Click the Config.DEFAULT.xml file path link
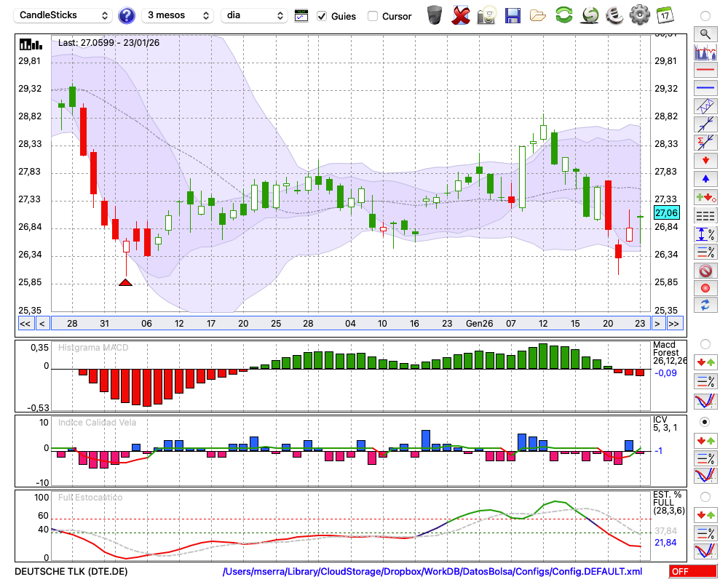Image resolution: width=728 pixels, height=582 pixels. [432, 571]
